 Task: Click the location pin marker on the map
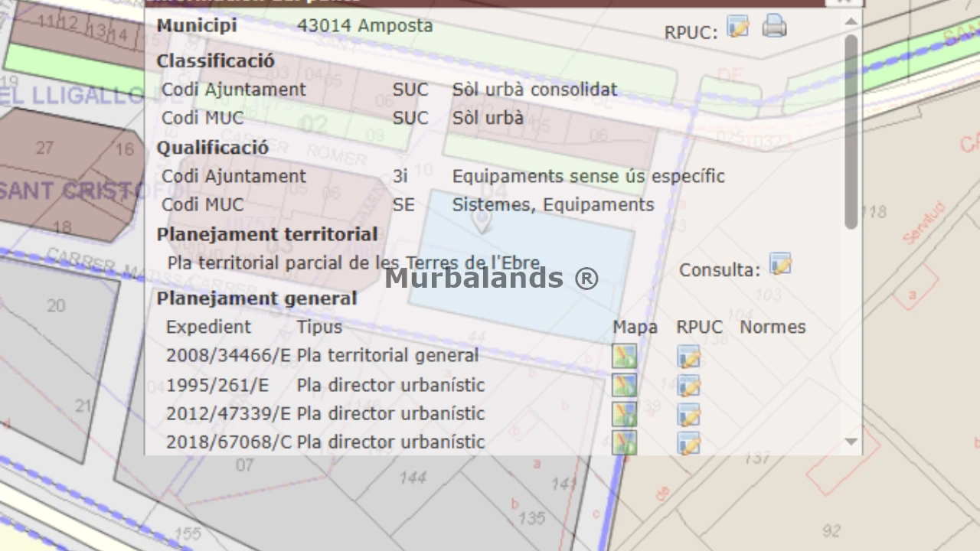481,221
